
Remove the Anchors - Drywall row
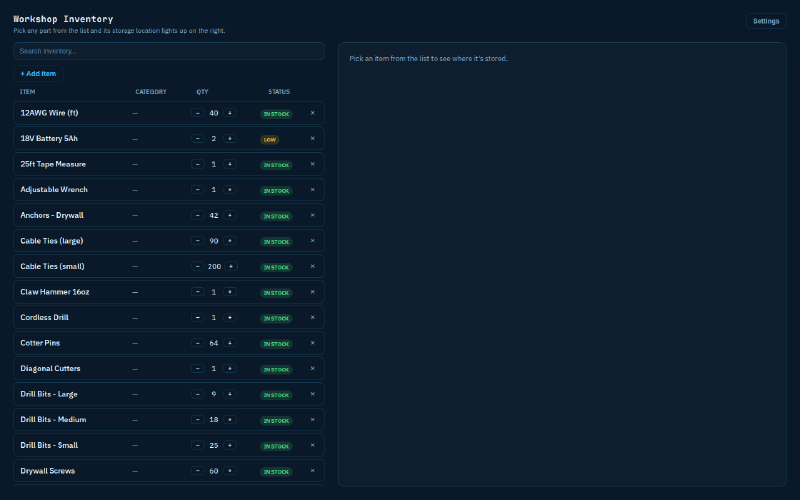pyautogui.click(x=313, y=215)
